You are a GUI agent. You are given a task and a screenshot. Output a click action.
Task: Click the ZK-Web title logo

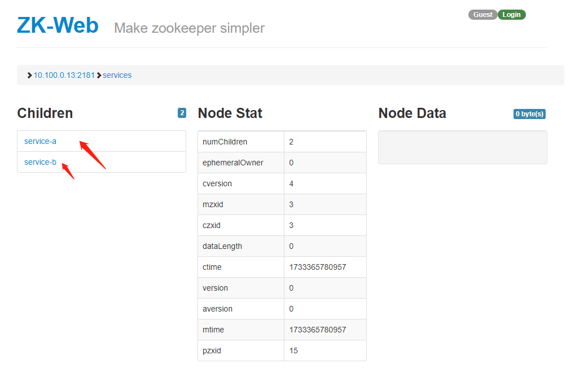pos(58,25)
